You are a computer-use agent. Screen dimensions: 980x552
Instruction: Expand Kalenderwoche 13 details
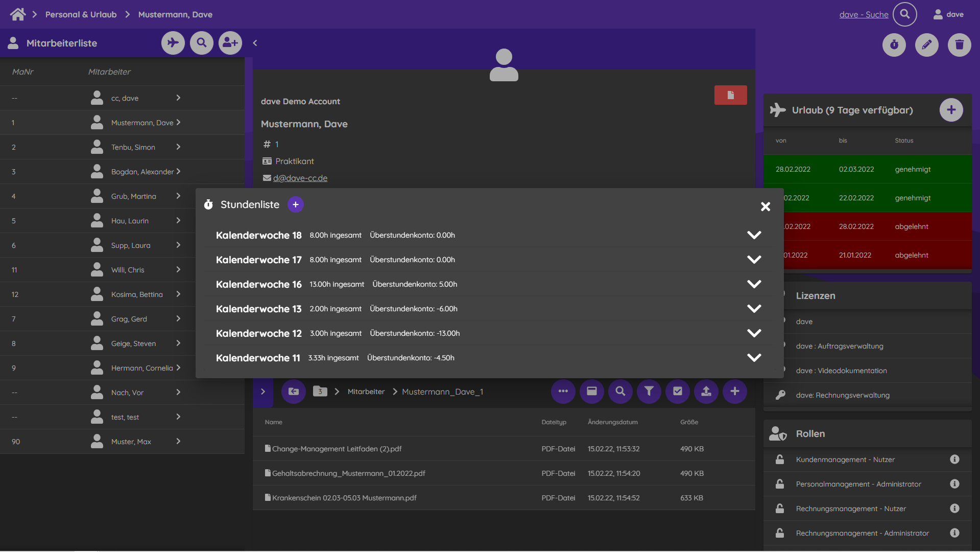(x=754, y=308)
